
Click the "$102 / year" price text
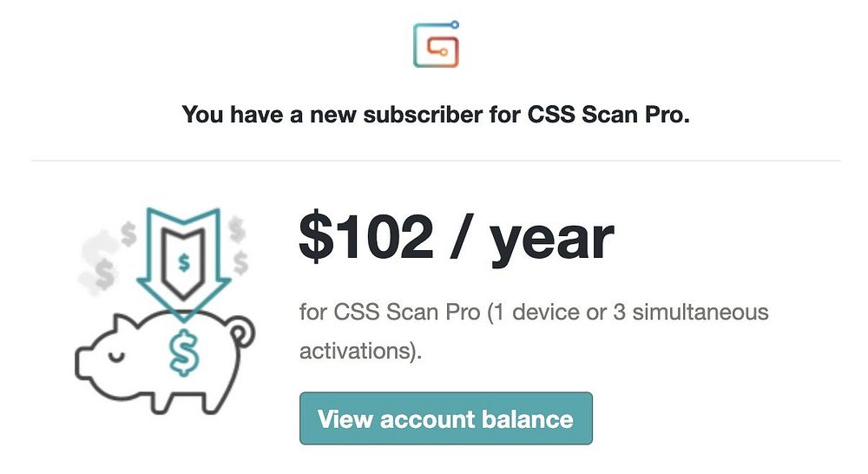click(457, 238)
